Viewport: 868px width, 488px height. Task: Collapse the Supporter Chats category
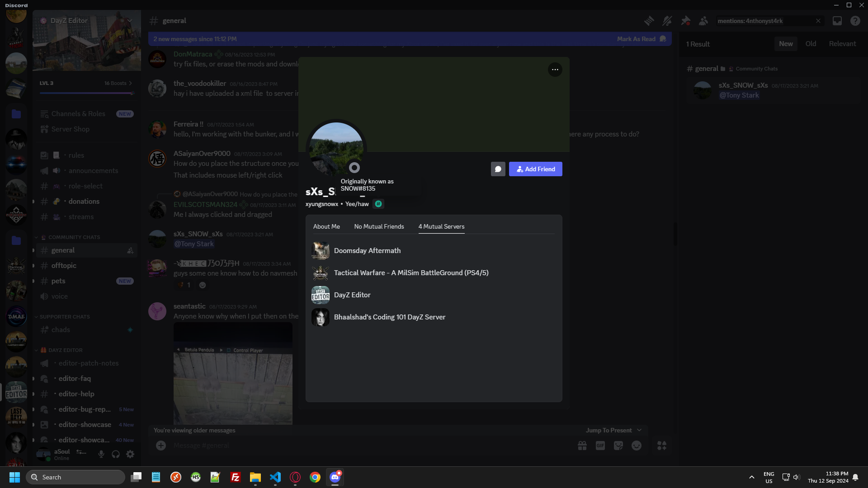(63, 317)
